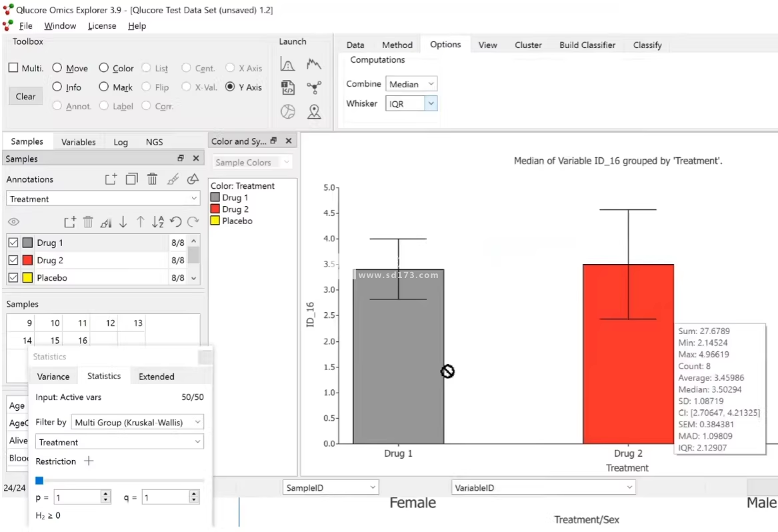This screenshot has height=532, width=778.
Task: Enable the Multi. checkbox in Toolbox
Action: [13, 68]
